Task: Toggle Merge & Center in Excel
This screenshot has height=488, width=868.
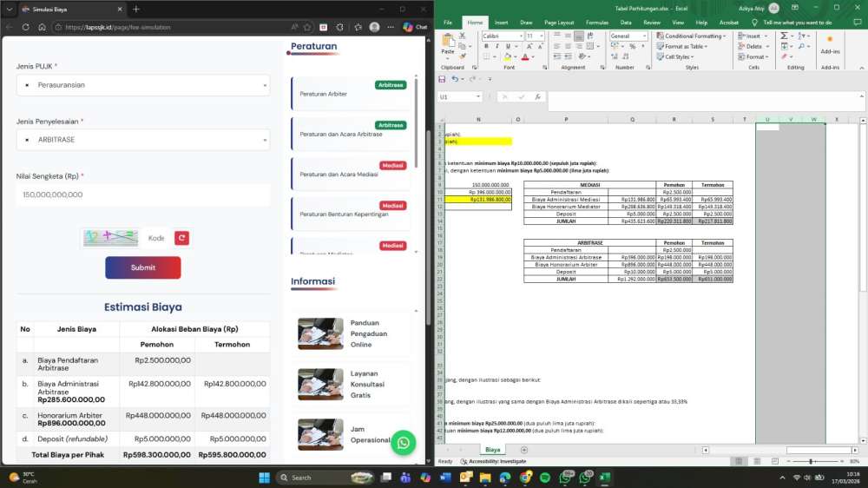Action: (591, 47)
